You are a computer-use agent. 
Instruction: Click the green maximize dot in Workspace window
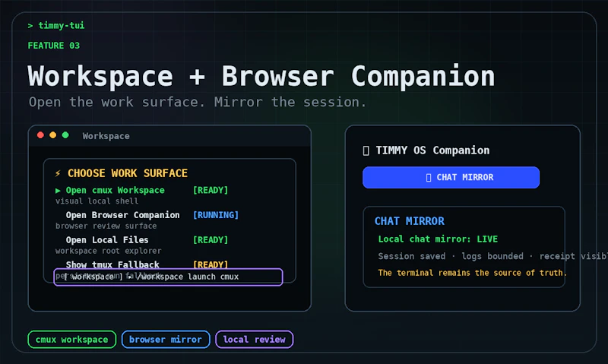point(65,135)
